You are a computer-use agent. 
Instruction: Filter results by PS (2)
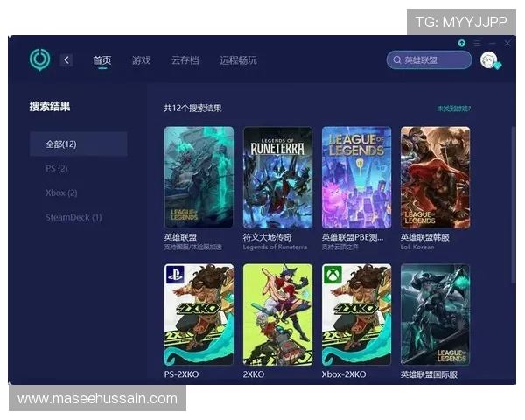click(57, 169)
